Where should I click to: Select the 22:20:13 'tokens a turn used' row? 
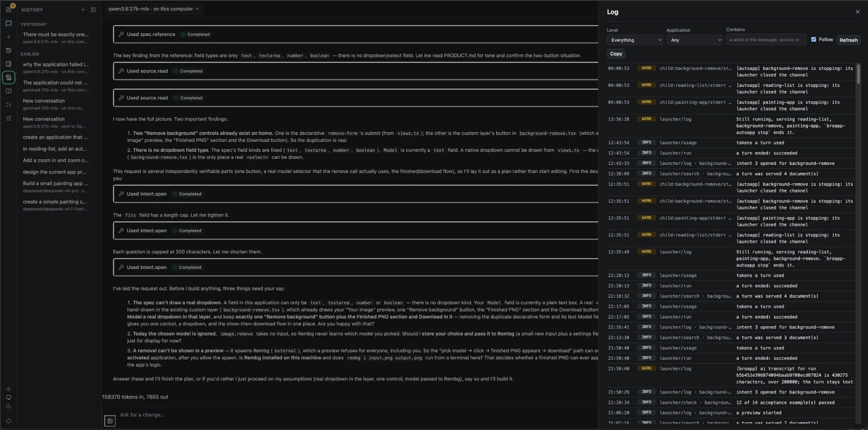tap(732, 276)
